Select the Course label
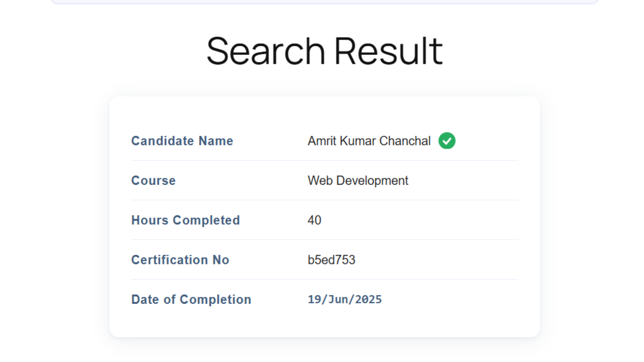This screenshot has height=362, width=644. pos(153,180)
